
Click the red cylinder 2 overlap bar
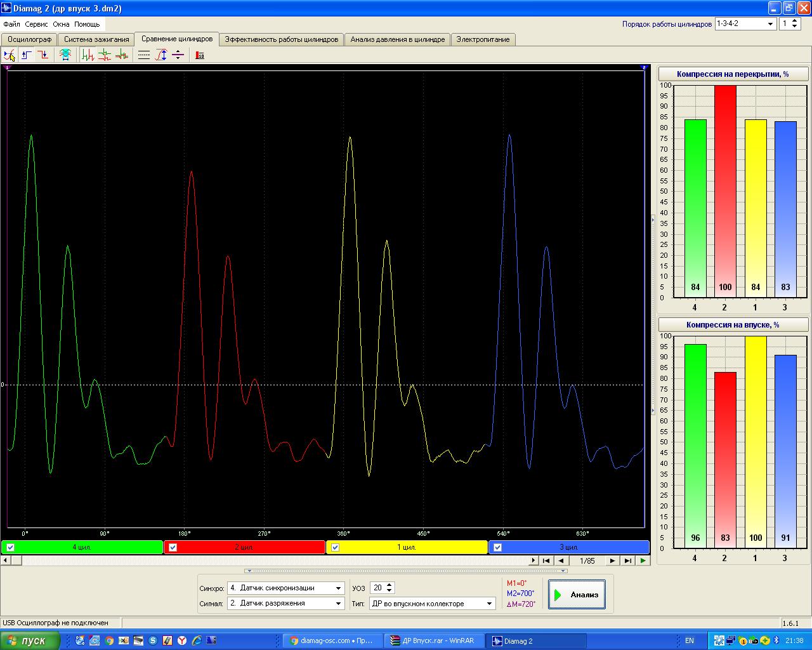click(725, 191)
